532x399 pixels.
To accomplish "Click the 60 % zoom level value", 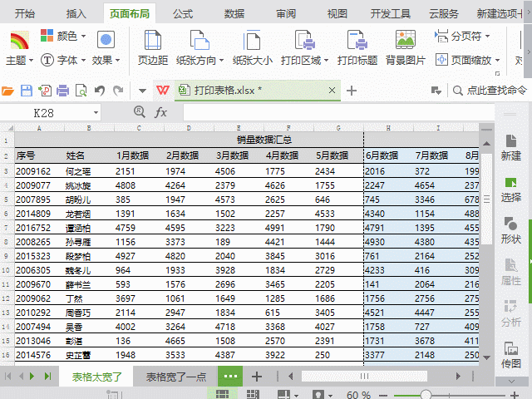I will point(358,395).
